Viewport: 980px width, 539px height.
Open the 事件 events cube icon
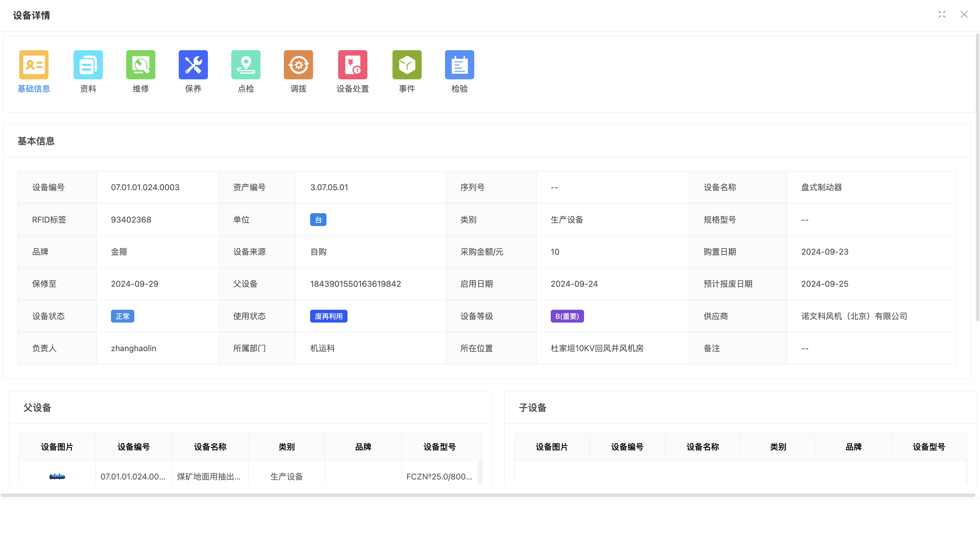coord(407,65)
